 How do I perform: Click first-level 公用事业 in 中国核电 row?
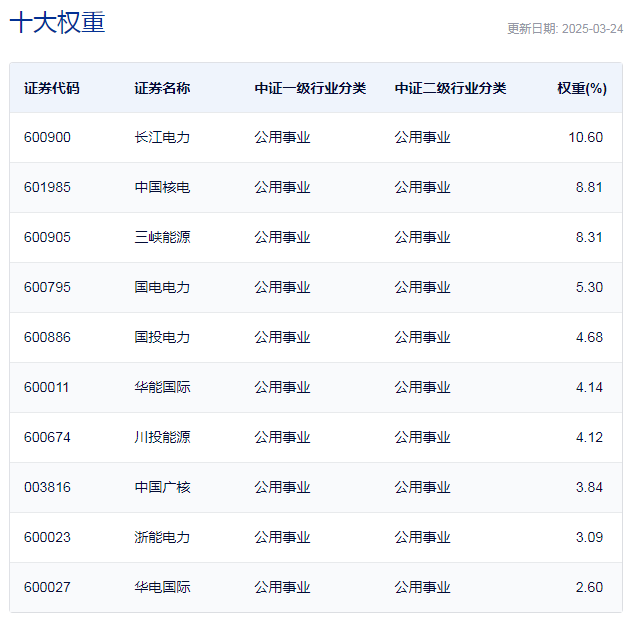click(282, 188)
